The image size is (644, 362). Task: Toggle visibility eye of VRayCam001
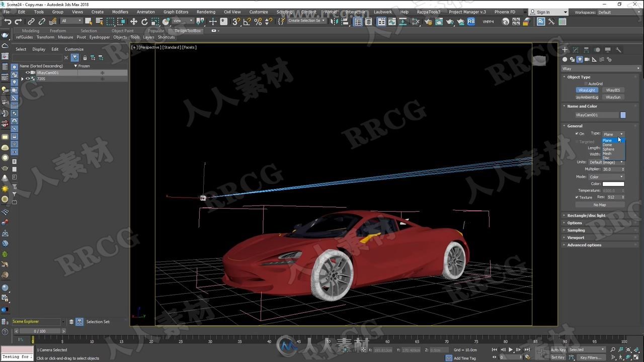(x=28, y=72)
